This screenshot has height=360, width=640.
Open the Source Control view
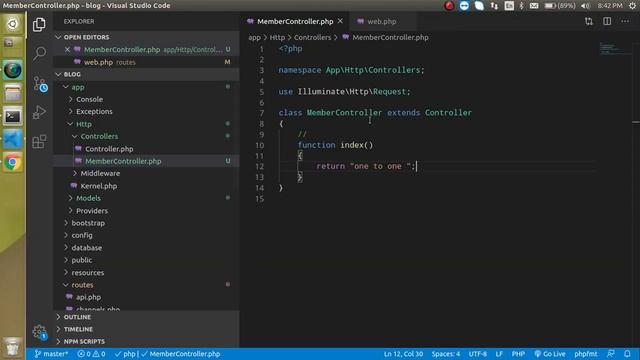40,84
